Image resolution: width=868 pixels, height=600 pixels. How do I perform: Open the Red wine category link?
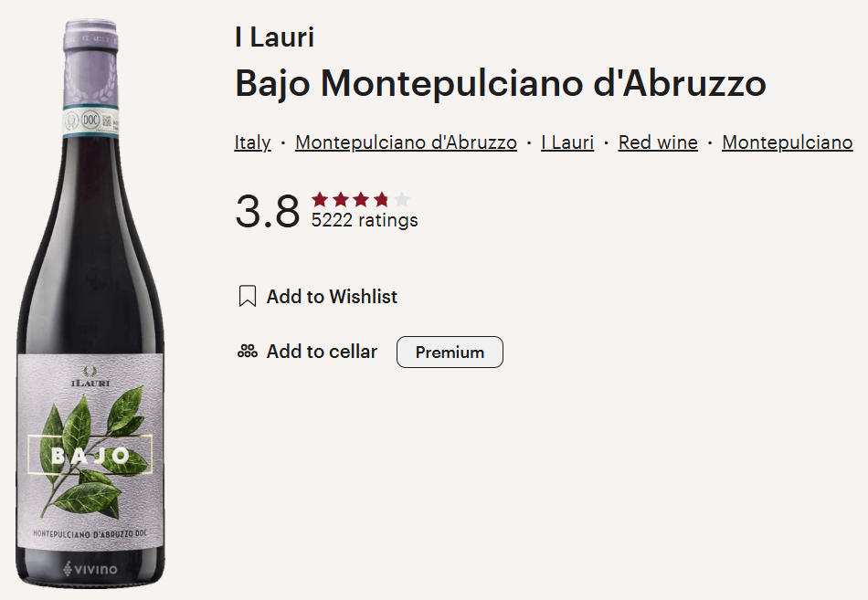658,142
